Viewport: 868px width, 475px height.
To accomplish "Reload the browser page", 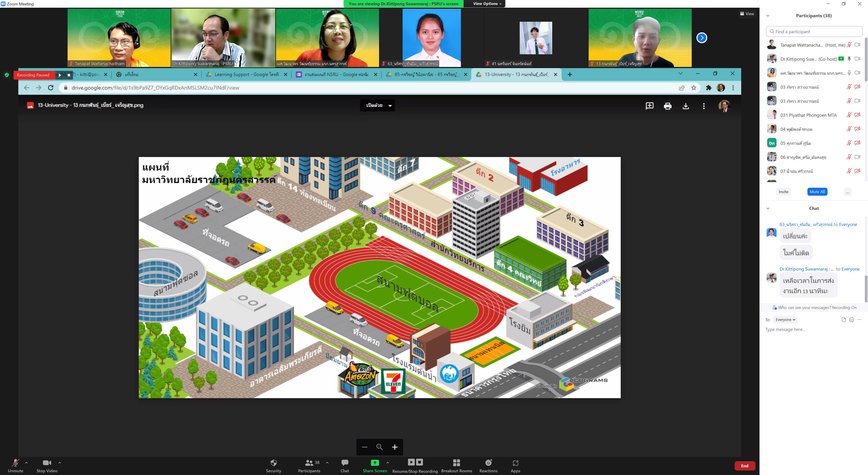I will coord(51,88).
